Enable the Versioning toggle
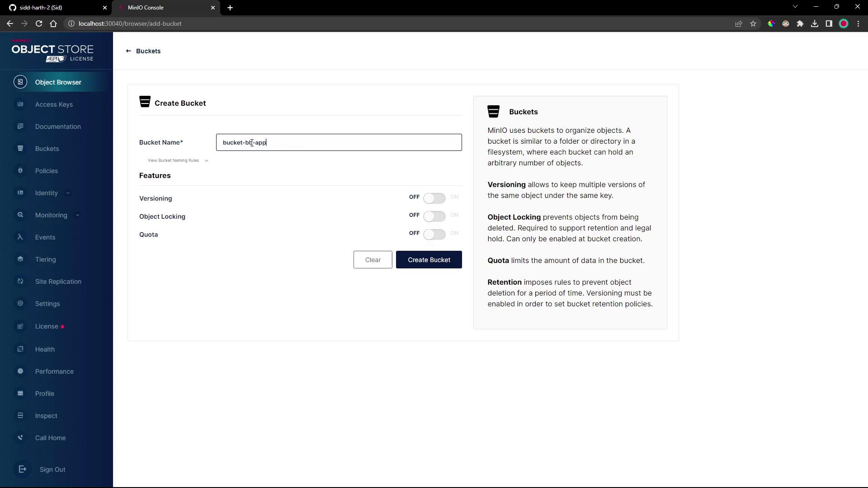The height and width of the screenshot is (488, 868). click(434, 198)
